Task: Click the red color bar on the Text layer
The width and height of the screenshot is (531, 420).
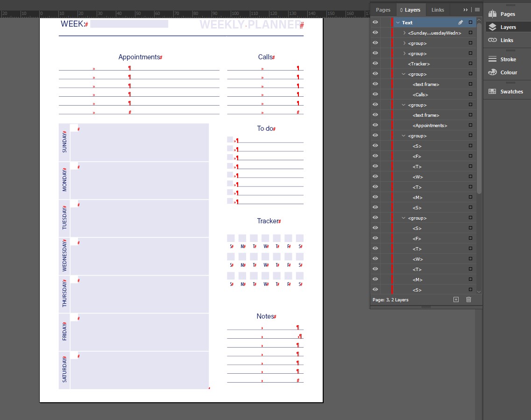Action: coord(392,22)
